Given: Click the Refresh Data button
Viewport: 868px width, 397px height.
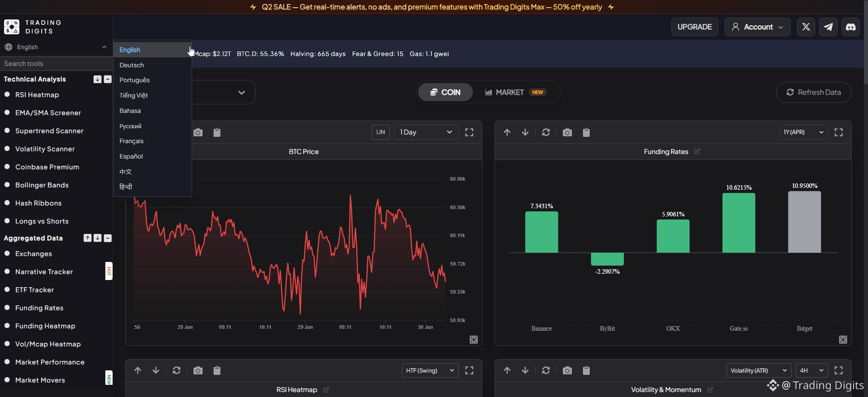Looking at the screenshot, I should (814, 92).
